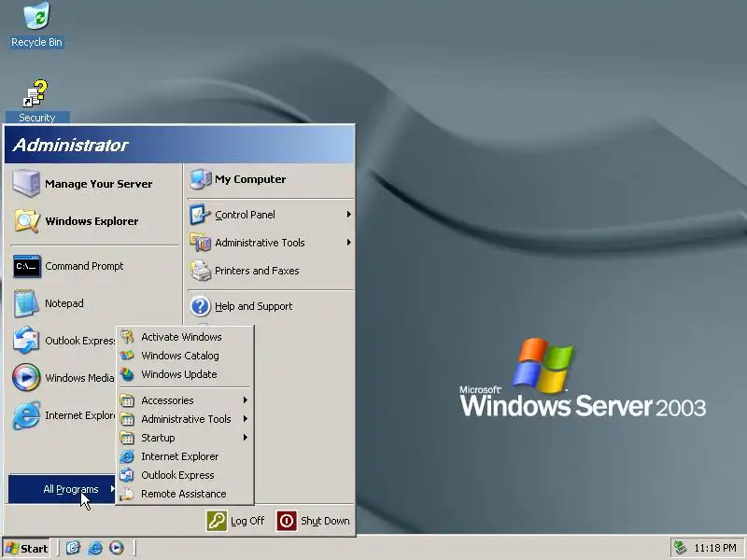The image size is (747, 560).
Task: Click the My Computer monitor icon
Action: (x=201, y=179)
